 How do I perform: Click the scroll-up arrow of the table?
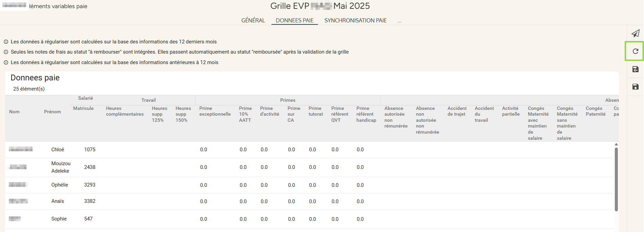pyautogui.click(x=616, y=144)
